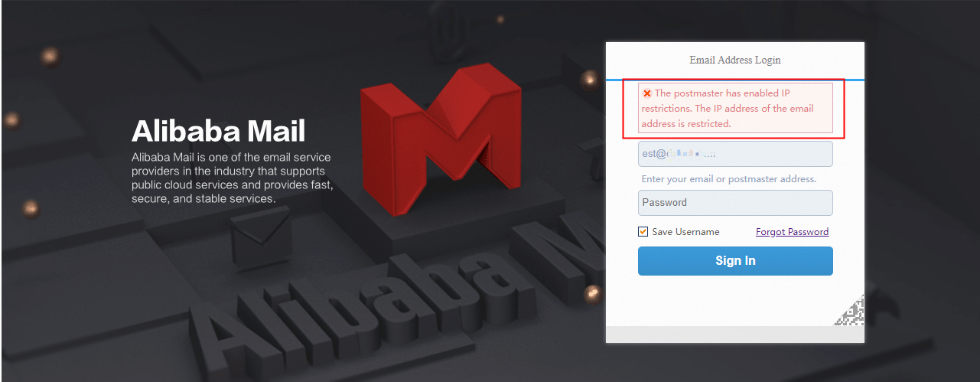Click the blue line under the login tab
This screenshot has height=382, width=980.
pyautogui.click(x=735, y=79)
